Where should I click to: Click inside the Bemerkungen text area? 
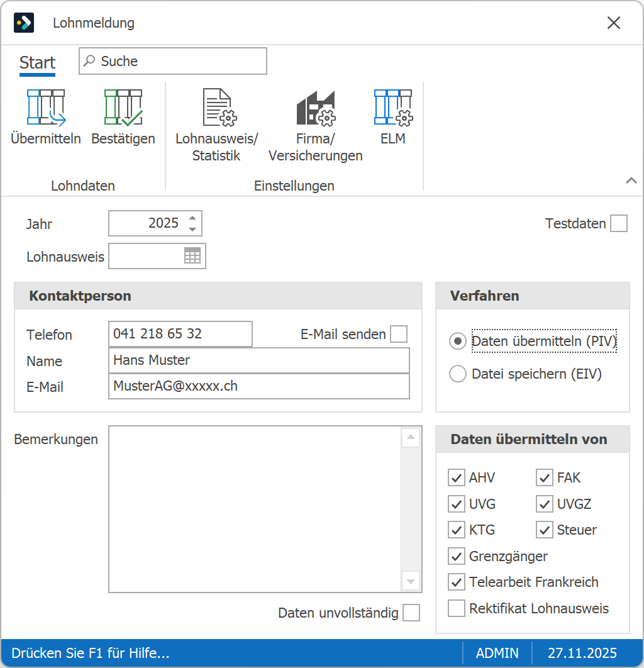click(255, 509)
